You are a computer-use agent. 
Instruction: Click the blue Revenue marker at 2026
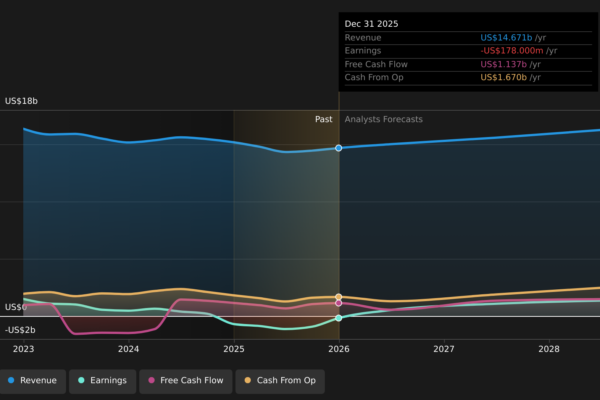click(x=339, y=148)
